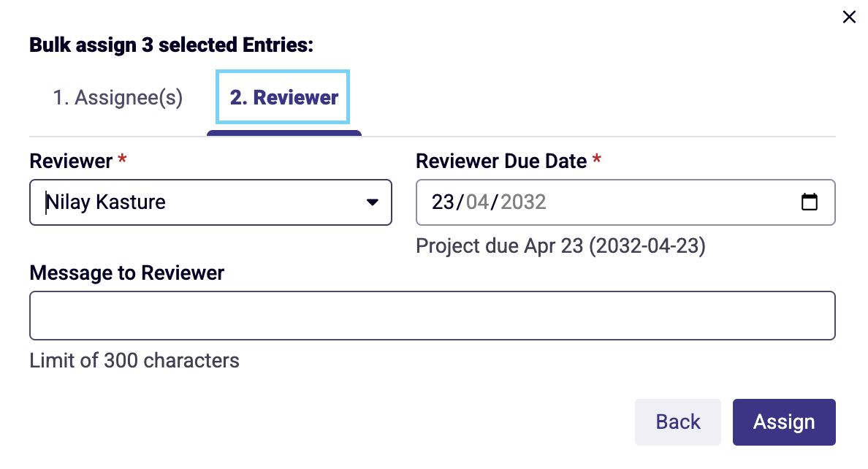Click the Project due Apr 23 hint text
868x469 pixels.
click(561, 246)
